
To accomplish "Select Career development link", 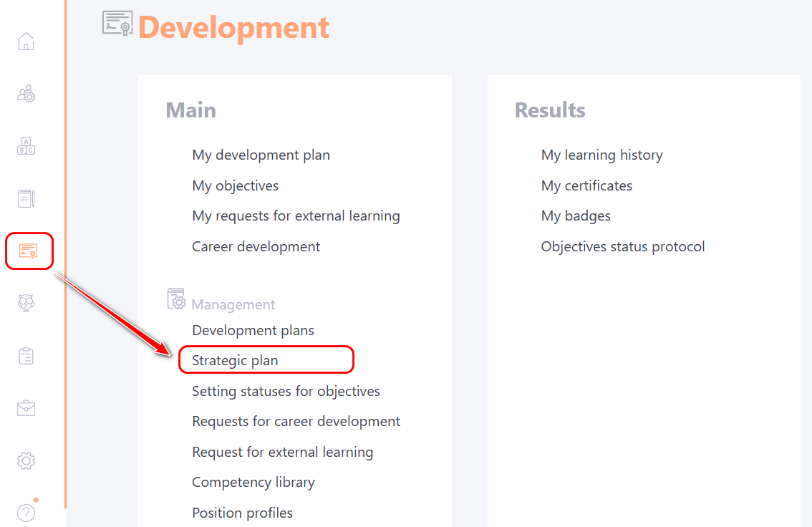I will click(x=256, y=246).
